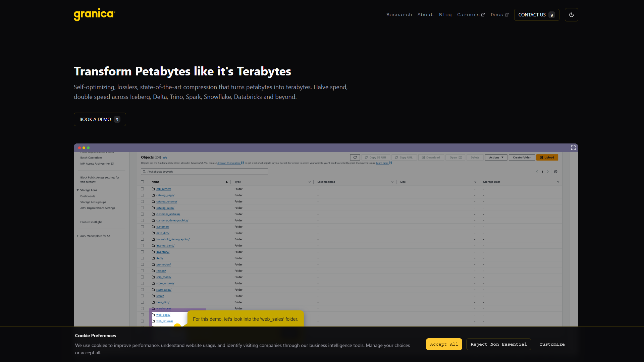Click the Copy URL button
Screen dimensions: 644x362
point(404,158)
